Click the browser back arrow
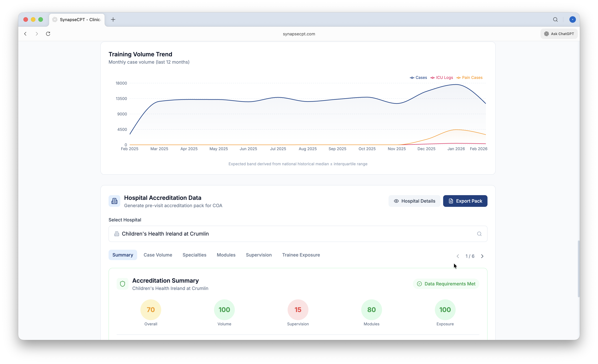This screenshot has height=364, width=598. pyautogui.click(x=25, y=34)
